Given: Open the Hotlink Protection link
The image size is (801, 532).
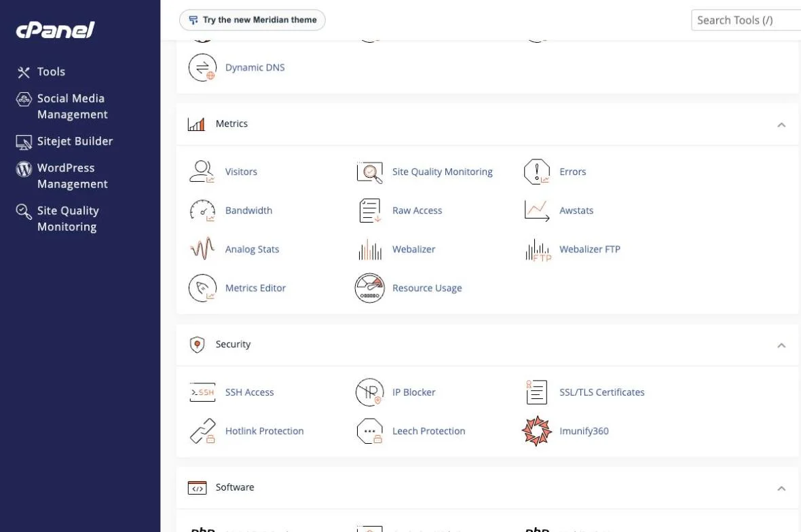Looking at the screenshot, I should coord(264,431).
